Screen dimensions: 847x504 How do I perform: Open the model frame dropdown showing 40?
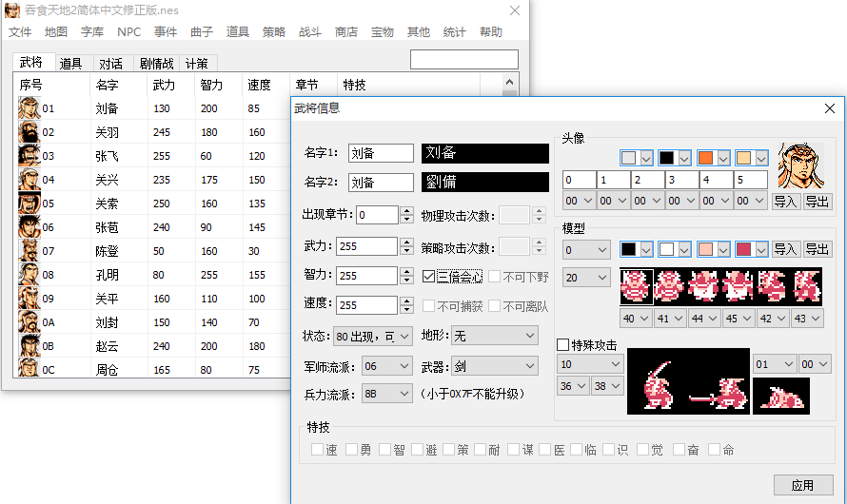click(636, 319)
